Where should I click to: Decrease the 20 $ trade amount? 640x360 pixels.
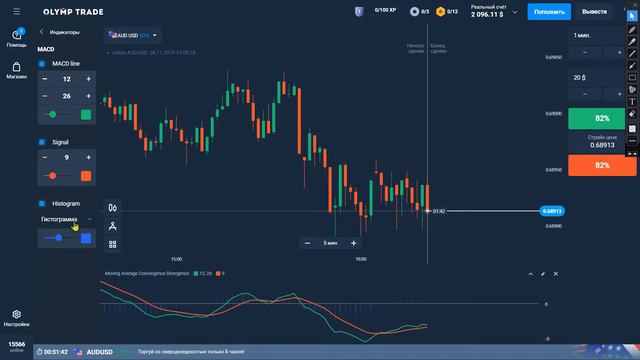pos(584,94)
